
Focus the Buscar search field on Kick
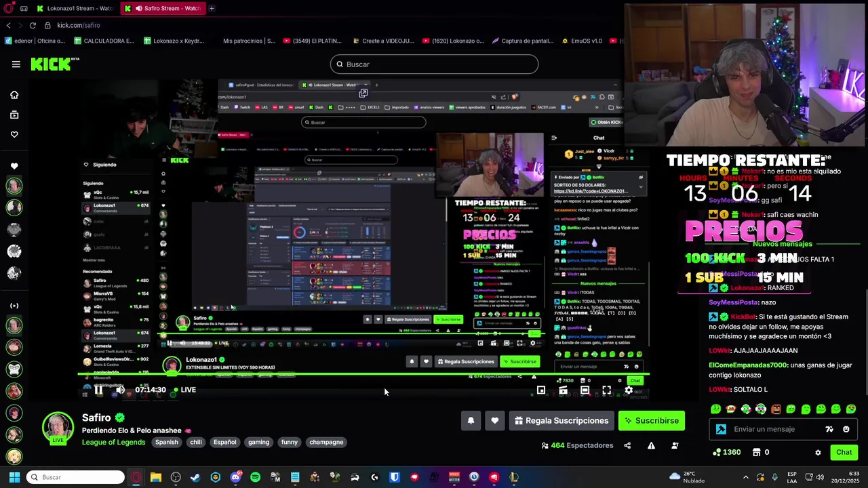click(434, 64)
